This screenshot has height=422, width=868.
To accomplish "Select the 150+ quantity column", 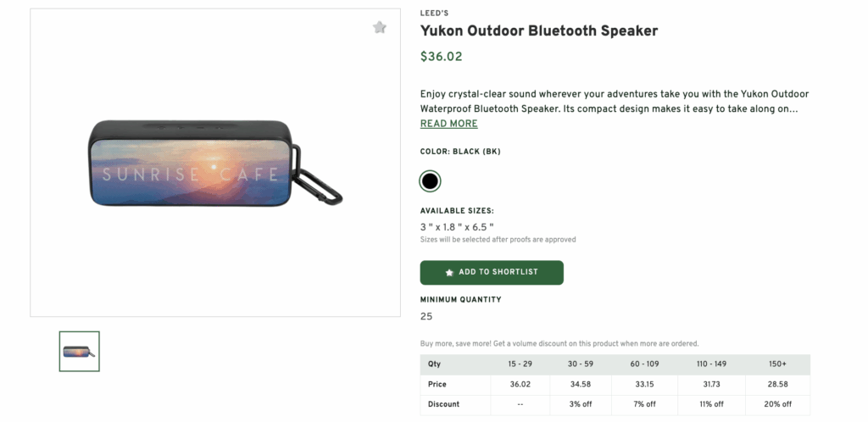I will coord(777,364).
